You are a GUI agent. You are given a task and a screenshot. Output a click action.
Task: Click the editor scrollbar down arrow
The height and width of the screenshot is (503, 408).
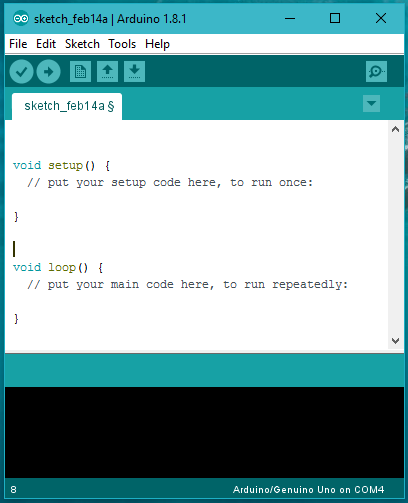pos(395,341)
